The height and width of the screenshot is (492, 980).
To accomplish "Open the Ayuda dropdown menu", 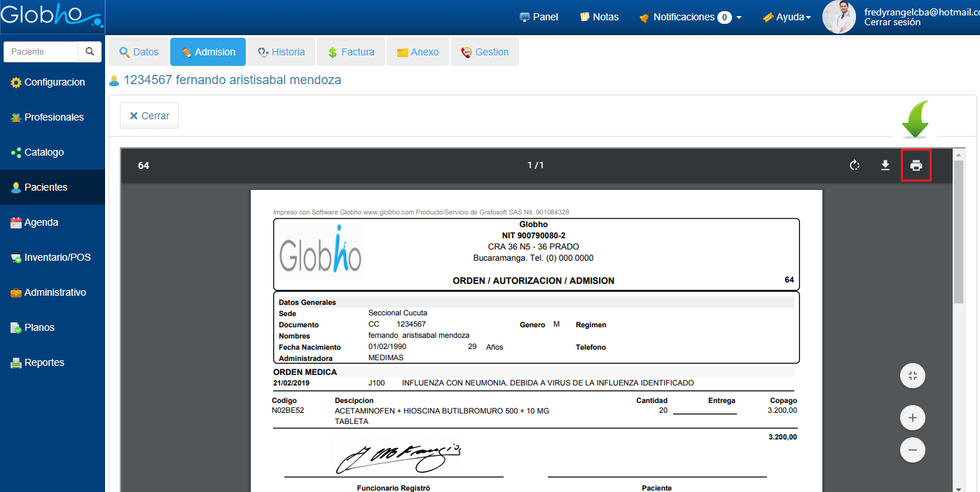I will [787, 17].
